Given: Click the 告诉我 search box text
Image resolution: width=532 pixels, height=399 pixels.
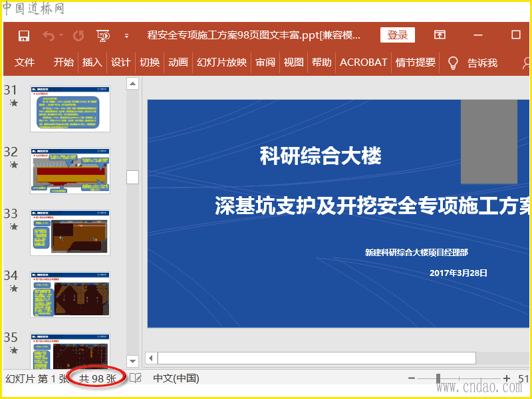Looking at the screenshot, I should 482,63.
